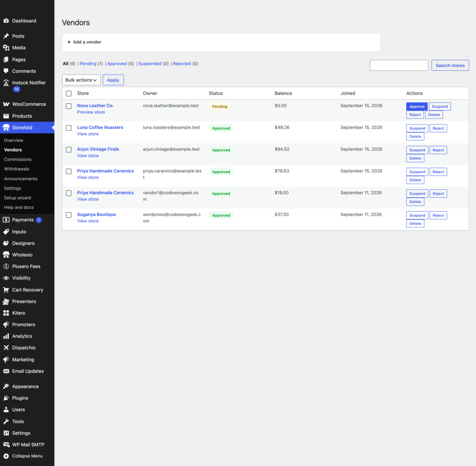
Task: Open the Cart Recovery cart icon
Action: [6, 290]
